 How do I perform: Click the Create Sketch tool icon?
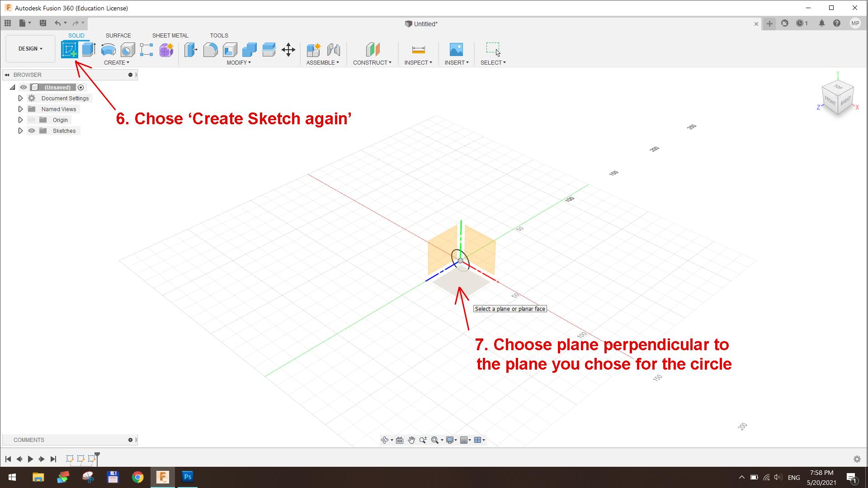click(70, 50)
